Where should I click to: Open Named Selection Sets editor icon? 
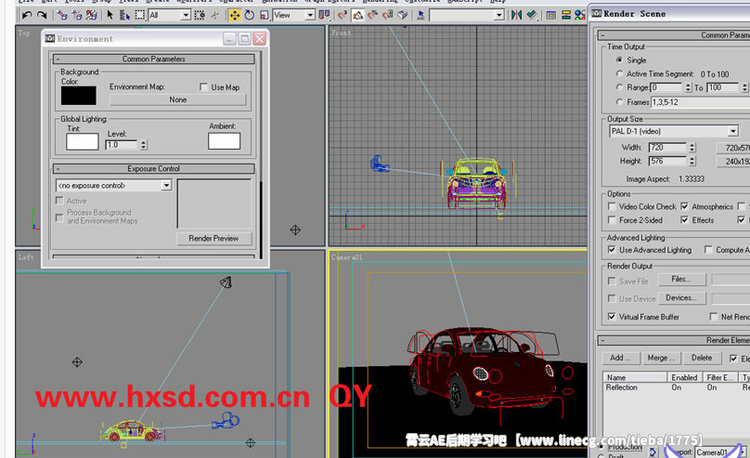click(420, 15)
